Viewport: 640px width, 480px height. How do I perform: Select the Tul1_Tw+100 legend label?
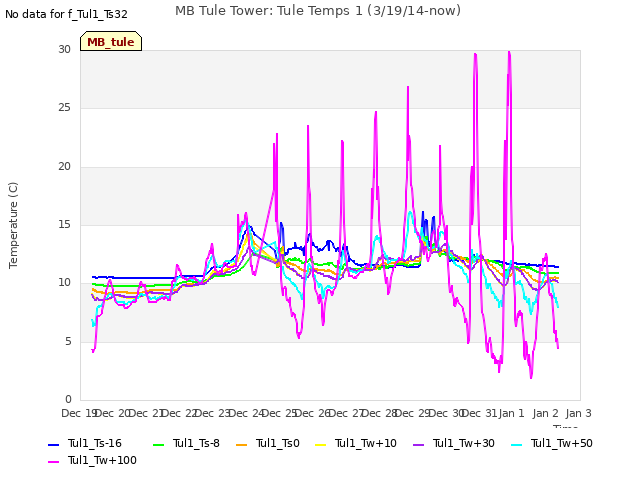pyautogui.click(x=102, y=460)
